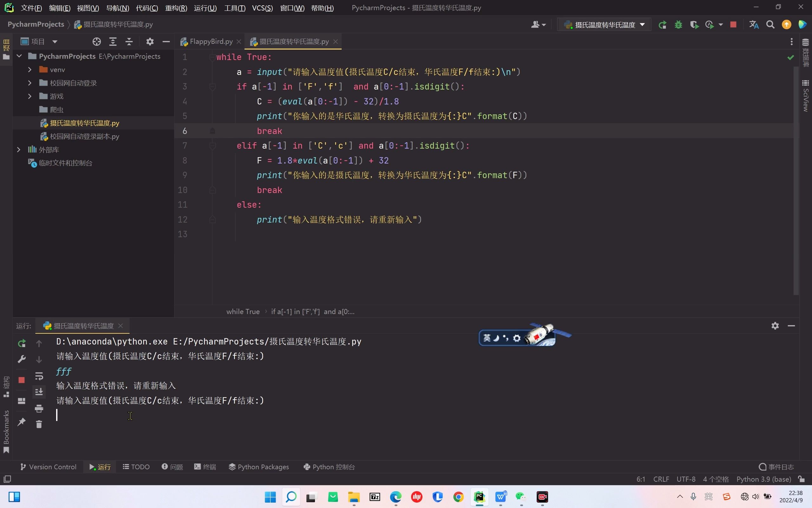Click the profiler run icon
The height and width of the screenshot is (508, 812).
coord(709,24)
